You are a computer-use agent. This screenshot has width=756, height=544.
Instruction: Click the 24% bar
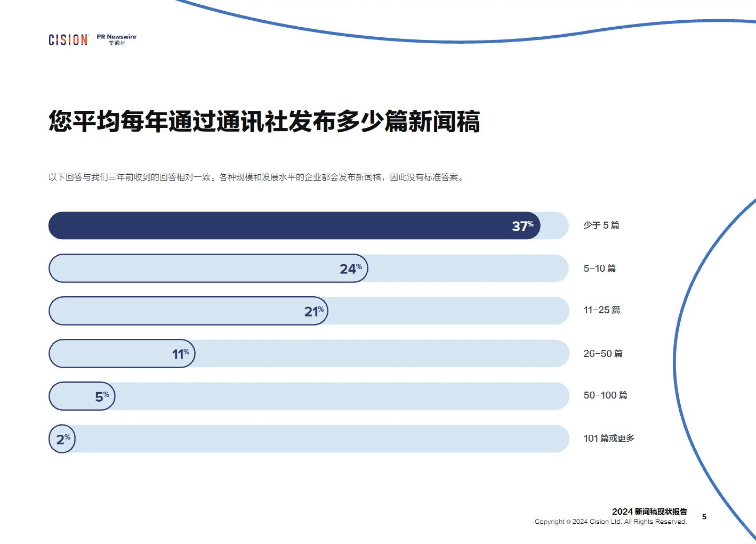pos(208,268)
